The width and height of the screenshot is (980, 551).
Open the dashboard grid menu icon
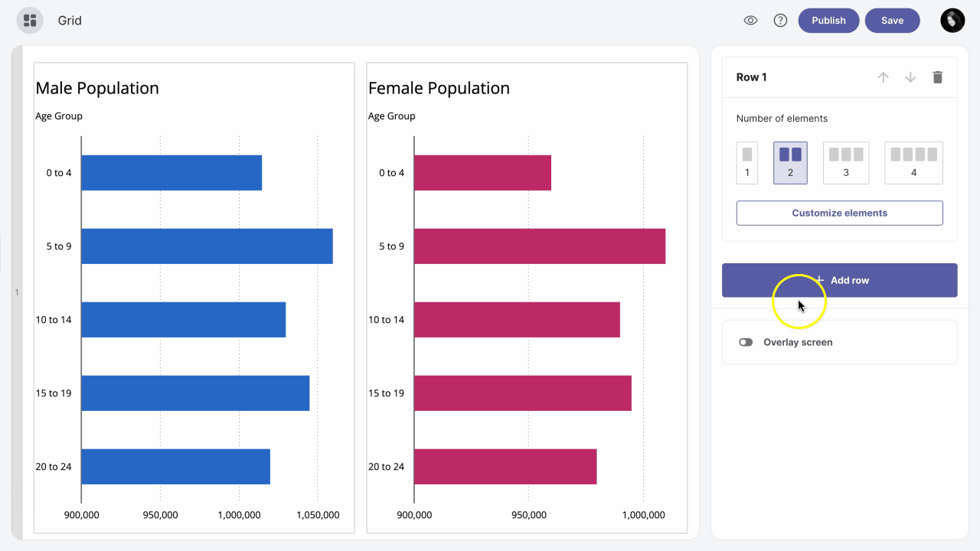(30, 21)
